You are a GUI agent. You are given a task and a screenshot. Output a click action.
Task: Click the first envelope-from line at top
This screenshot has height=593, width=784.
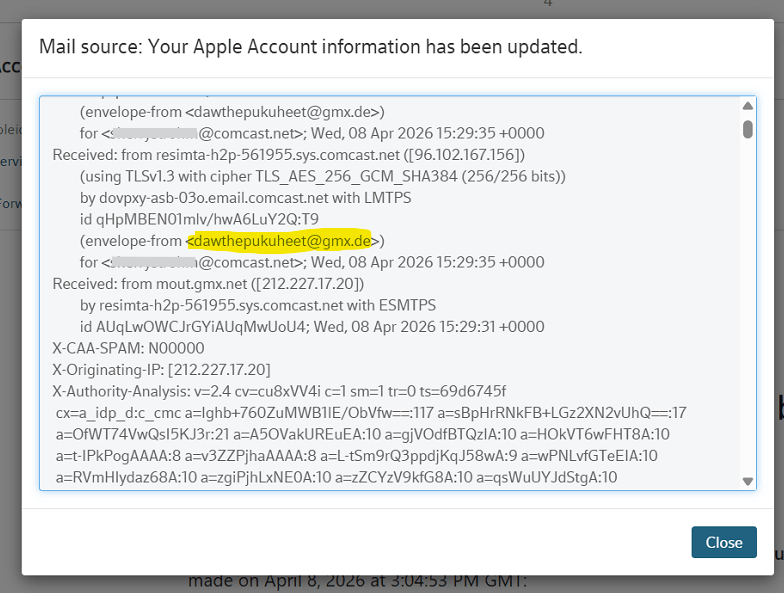coord(232,112)
